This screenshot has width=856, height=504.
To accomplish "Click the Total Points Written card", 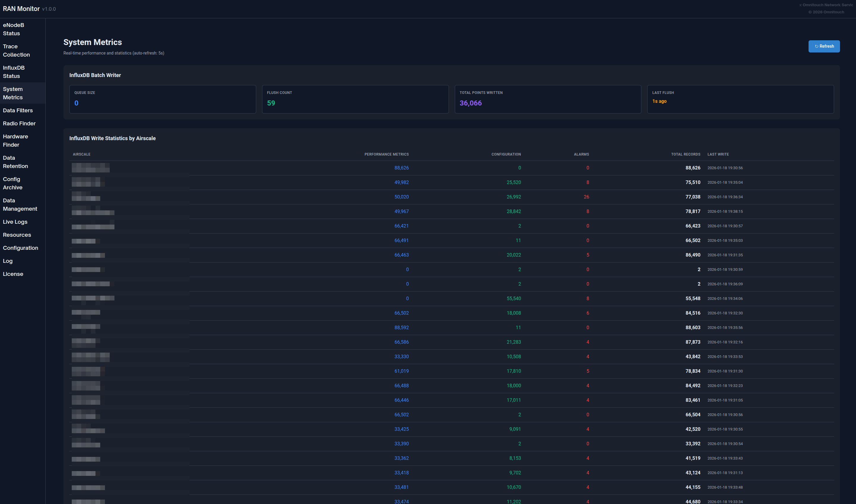I will (547, 99).
